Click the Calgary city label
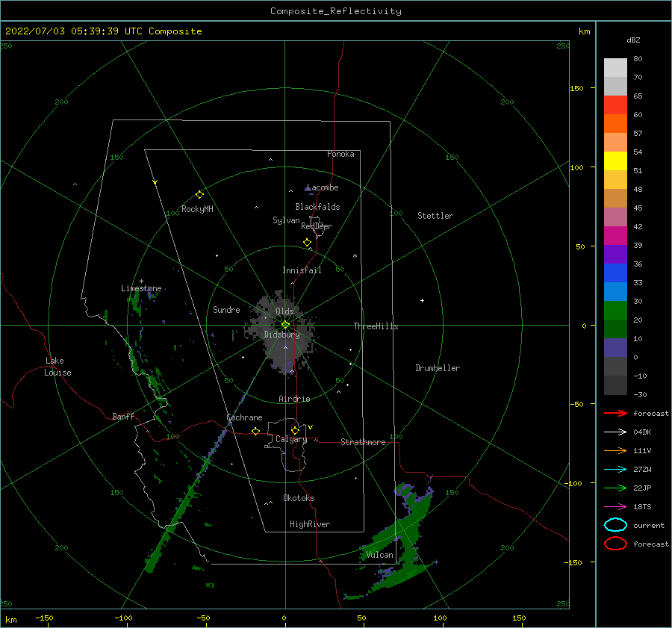The height and width of the screenshot is (628, 672). tap(291, 439)
